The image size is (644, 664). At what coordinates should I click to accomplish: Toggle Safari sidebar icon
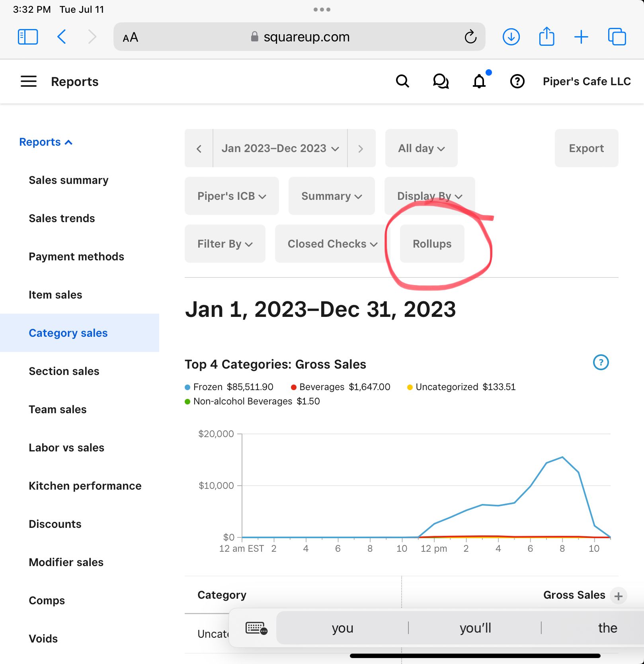[28, 37]
